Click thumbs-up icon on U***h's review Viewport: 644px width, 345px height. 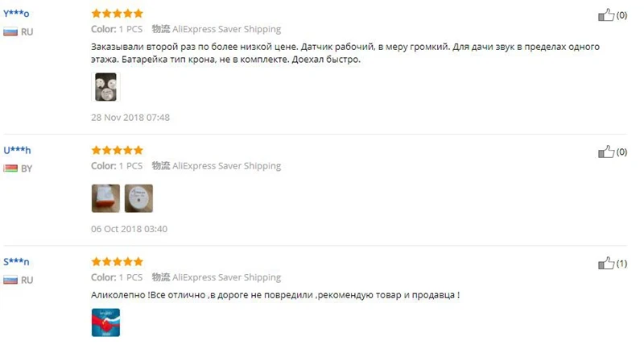606,152
